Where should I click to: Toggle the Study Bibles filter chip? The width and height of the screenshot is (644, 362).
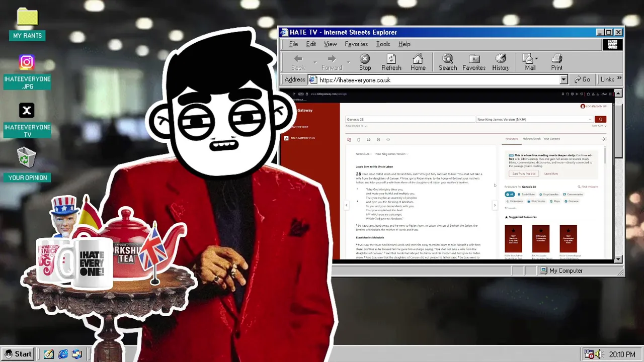tap(526, 194)
